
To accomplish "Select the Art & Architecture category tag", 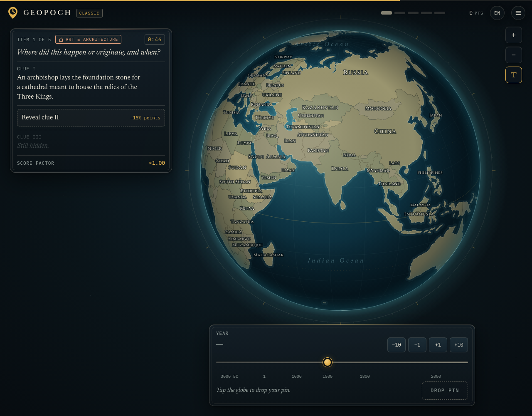I will click(x=88, y=40).
